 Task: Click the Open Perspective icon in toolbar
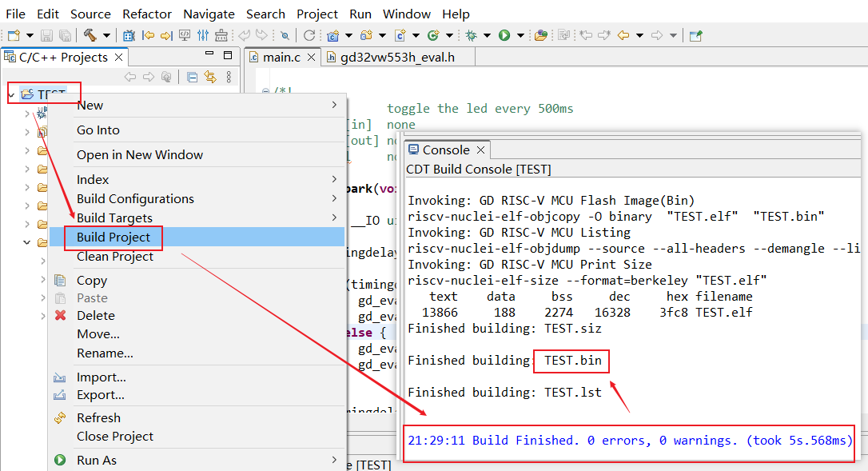pos(695,35)
